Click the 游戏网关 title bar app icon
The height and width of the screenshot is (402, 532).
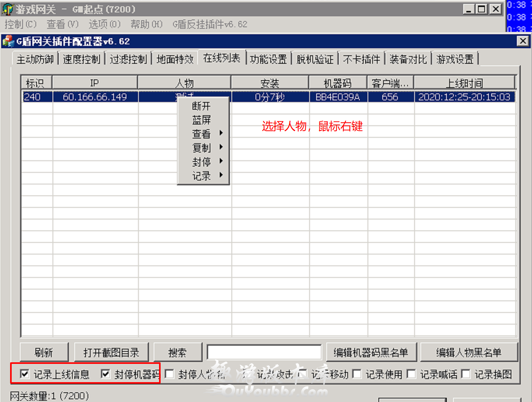(8, 9)
